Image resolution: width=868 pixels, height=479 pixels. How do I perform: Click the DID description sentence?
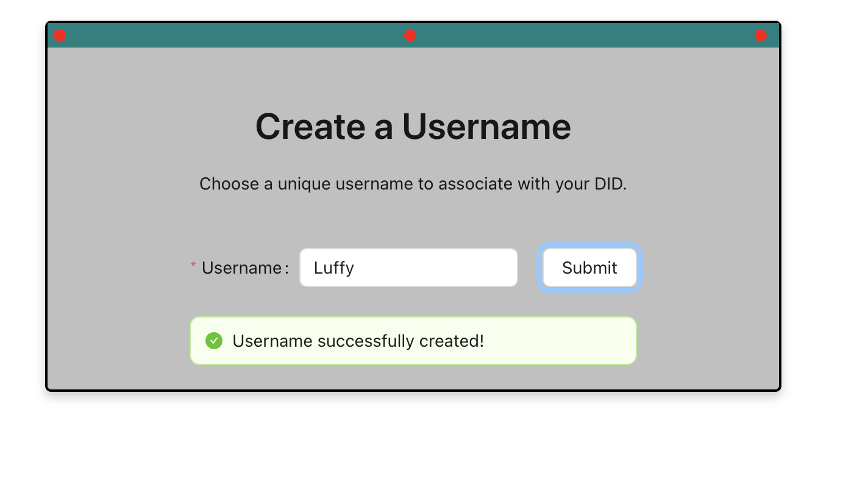point(413,183)
